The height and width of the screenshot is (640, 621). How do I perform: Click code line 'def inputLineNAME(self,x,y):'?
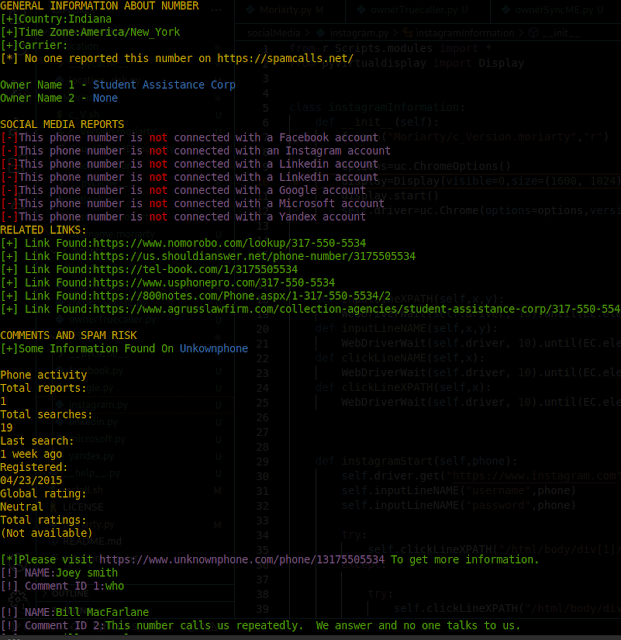tap(407, 329)
